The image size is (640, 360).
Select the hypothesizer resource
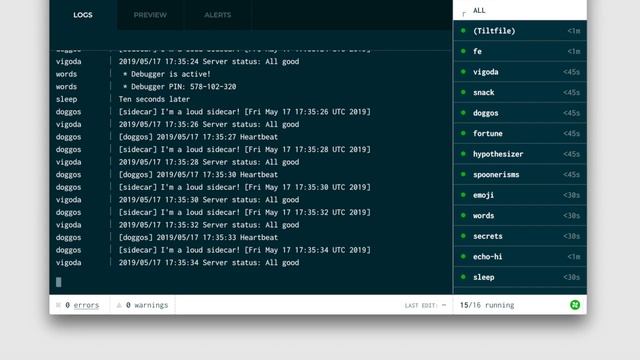520,154
